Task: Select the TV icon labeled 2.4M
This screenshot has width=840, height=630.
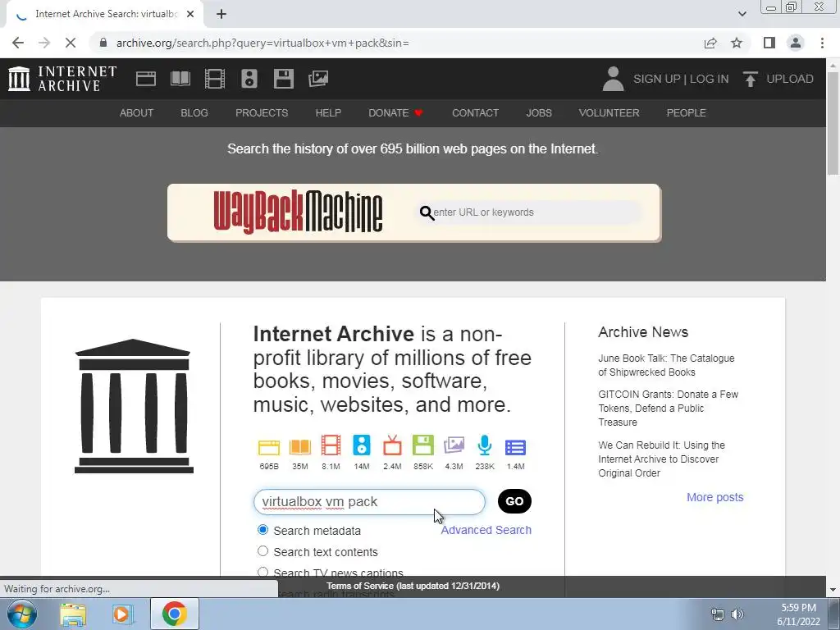Action: (392, 445)
